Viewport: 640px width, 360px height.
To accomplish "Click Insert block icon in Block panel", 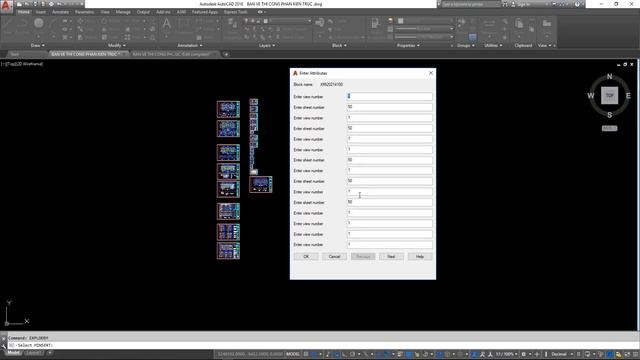I will tap(320, 22).
